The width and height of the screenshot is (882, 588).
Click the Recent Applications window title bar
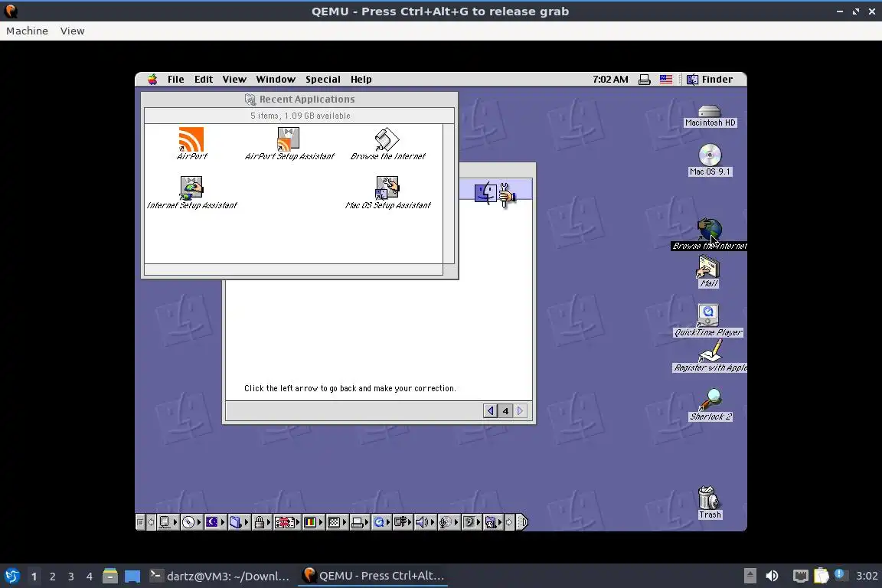(x=299, y=99)
